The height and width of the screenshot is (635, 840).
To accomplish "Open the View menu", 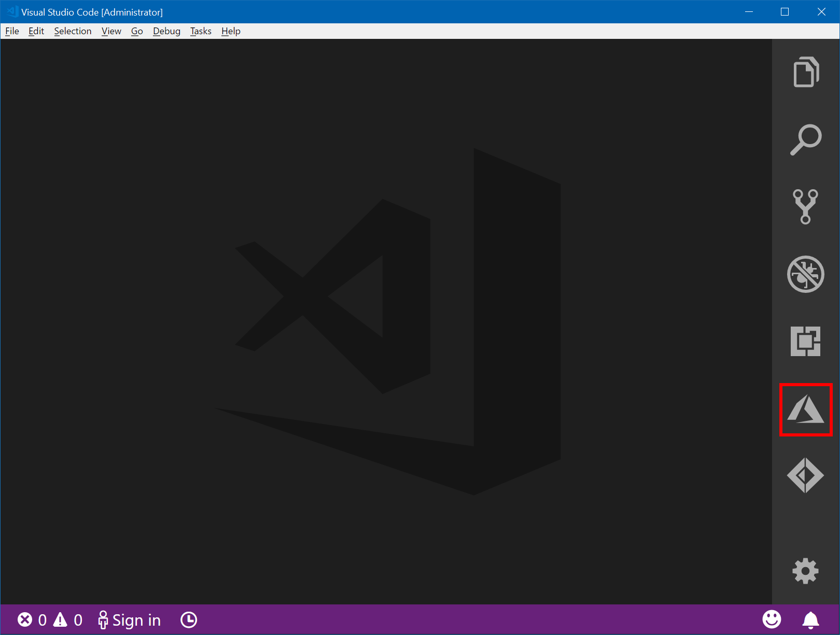I will (x=111, y=31).
